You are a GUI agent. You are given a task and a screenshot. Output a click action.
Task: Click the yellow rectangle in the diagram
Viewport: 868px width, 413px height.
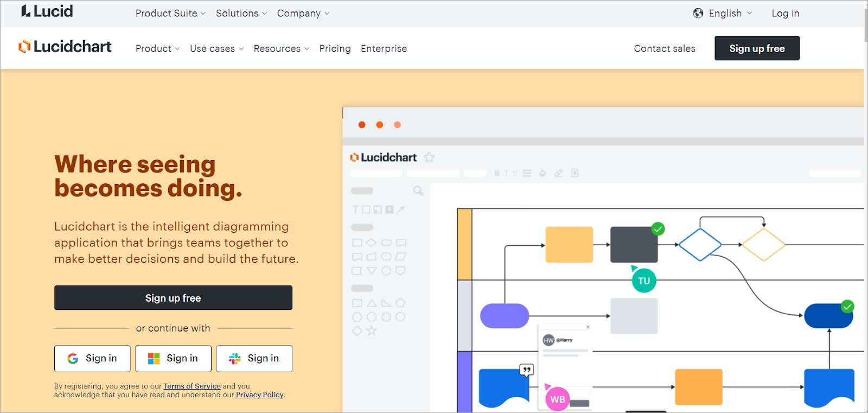coord(569,245)
